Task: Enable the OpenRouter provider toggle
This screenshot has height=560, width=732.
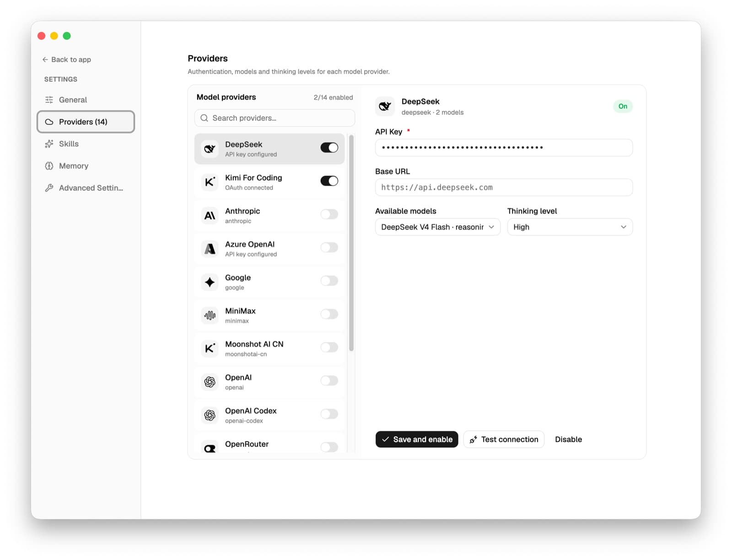Action: pos(329,447)
